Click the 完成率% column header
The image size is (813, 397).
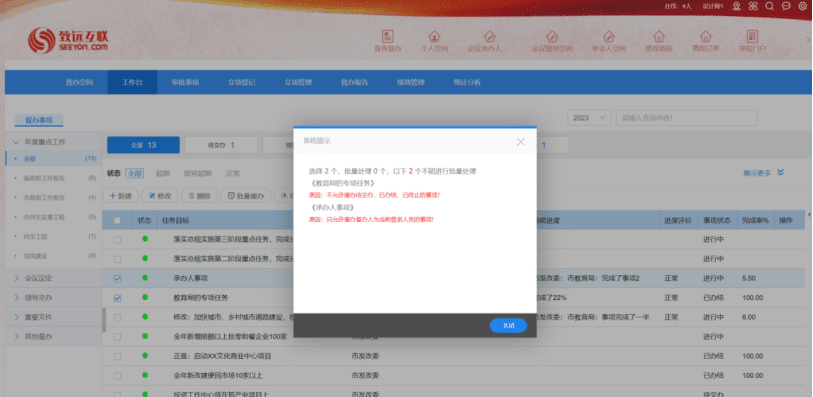(x=756, y=220)
